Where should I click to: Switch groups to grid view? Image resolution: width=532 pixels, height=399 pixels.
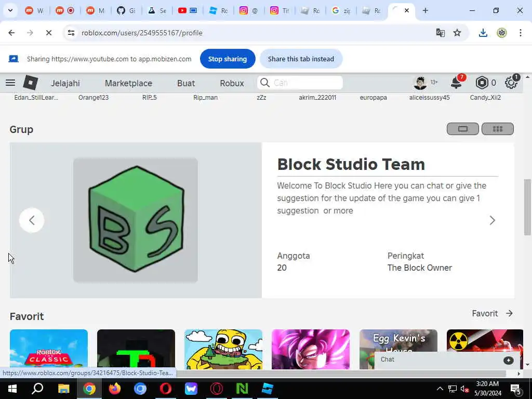pyautogui.click(x=497, y=129)
